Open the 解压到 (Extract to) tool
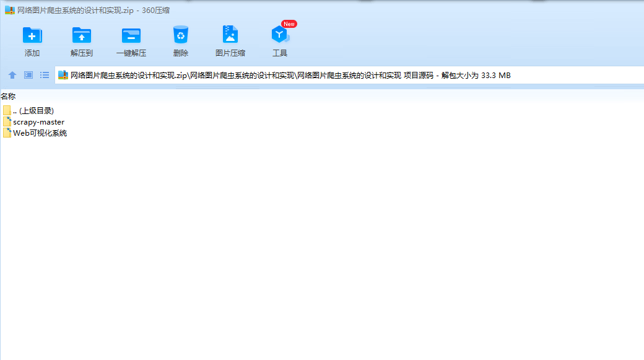 pos(81,41)
